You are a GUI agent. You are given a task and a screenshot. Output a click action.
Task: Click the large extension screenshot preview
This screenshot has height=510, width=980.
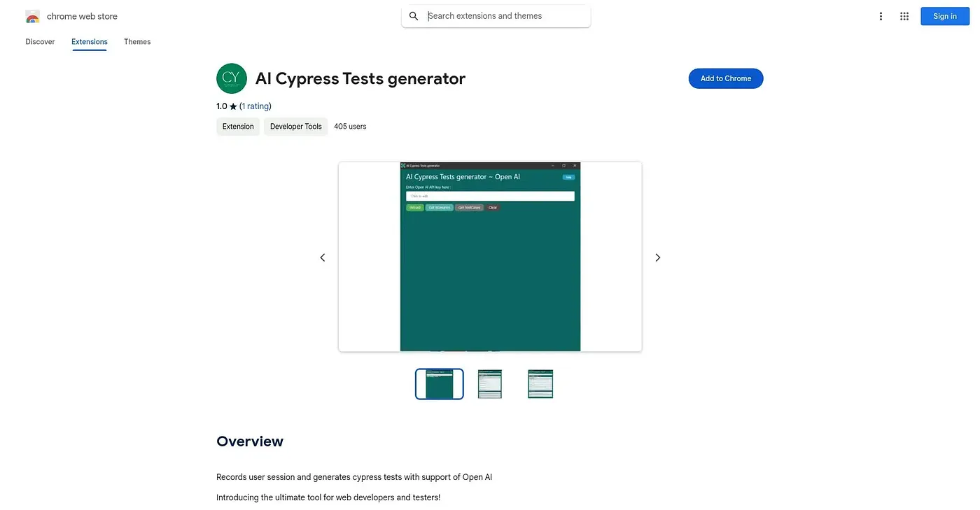[490, 257]
